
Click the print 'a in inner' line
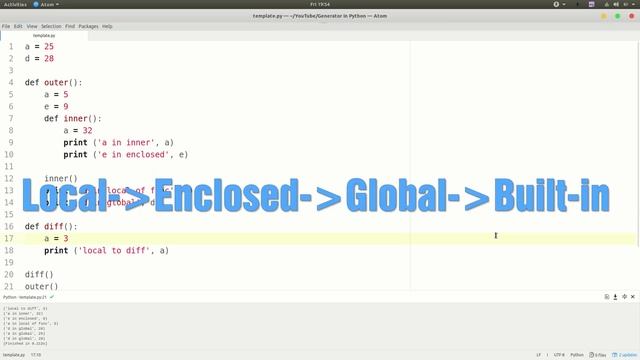pyautogui.click(x=118, y=142)
